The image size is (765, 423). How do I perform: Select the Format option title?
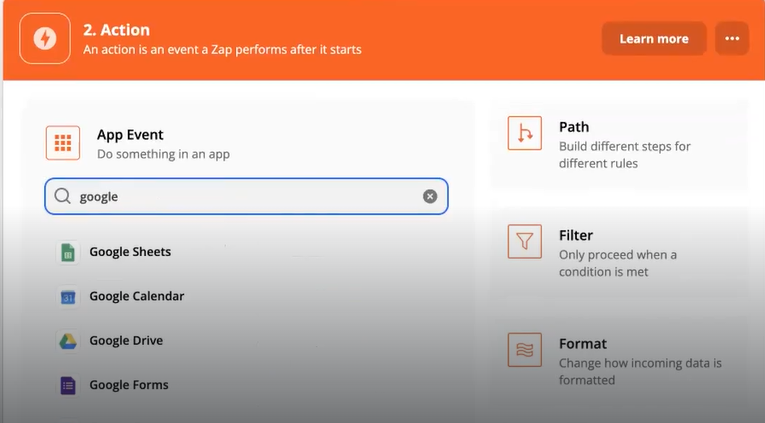pyautogui.click(x=583, y=343)
